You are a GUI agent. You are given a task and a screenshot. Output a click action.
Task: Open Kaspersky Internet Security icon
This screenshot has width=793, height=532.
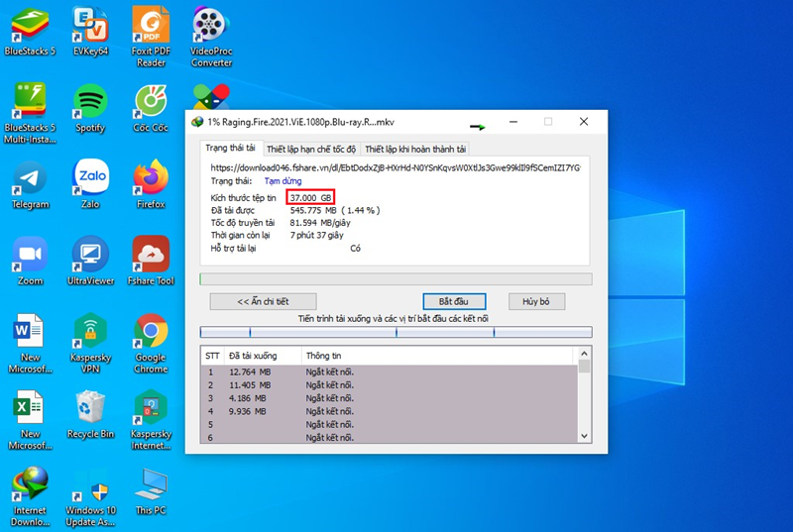pyautogui.click(x=151, y=420)
